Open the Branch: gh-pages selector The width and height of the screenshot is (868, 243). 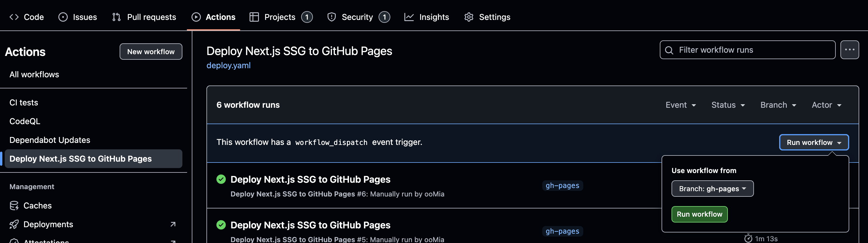pos(712,189)
